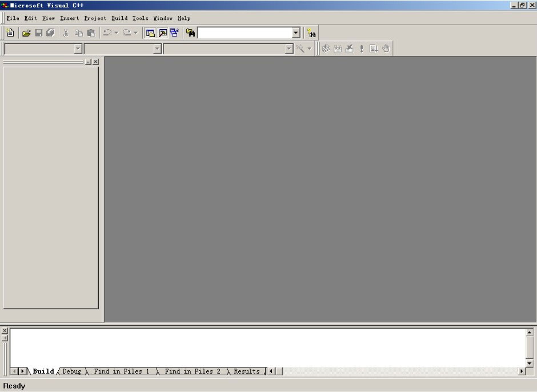Open the WizardBar class combo dropdown
537x392 pixels.
pos(78,49)
